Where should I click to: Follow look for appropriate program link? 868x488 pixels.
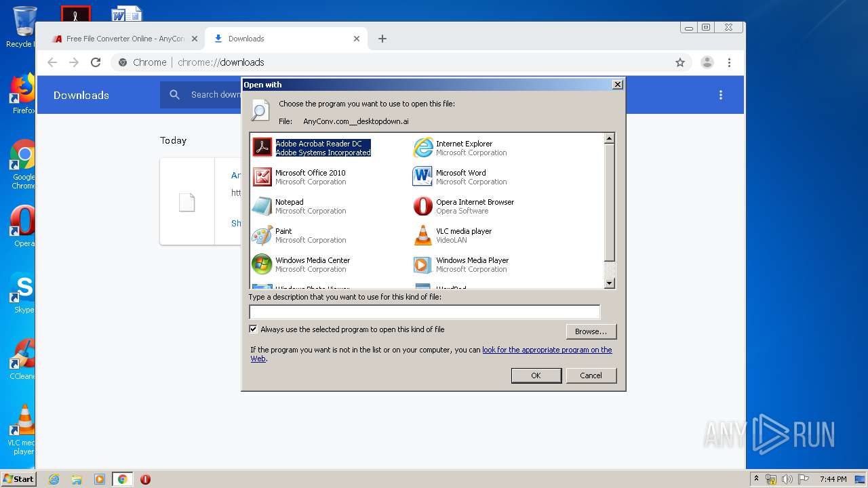tap(547, 350)
